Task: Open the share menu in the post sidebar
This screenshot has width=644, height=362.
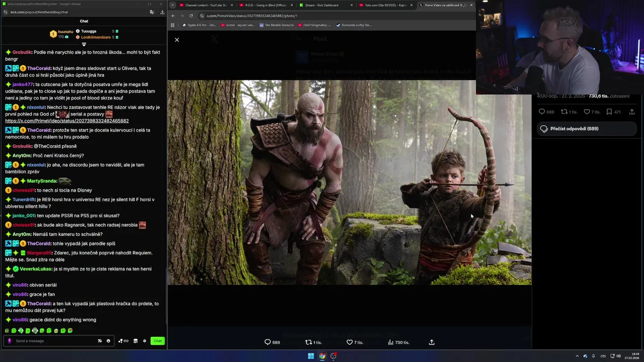Action: [632, 112]
